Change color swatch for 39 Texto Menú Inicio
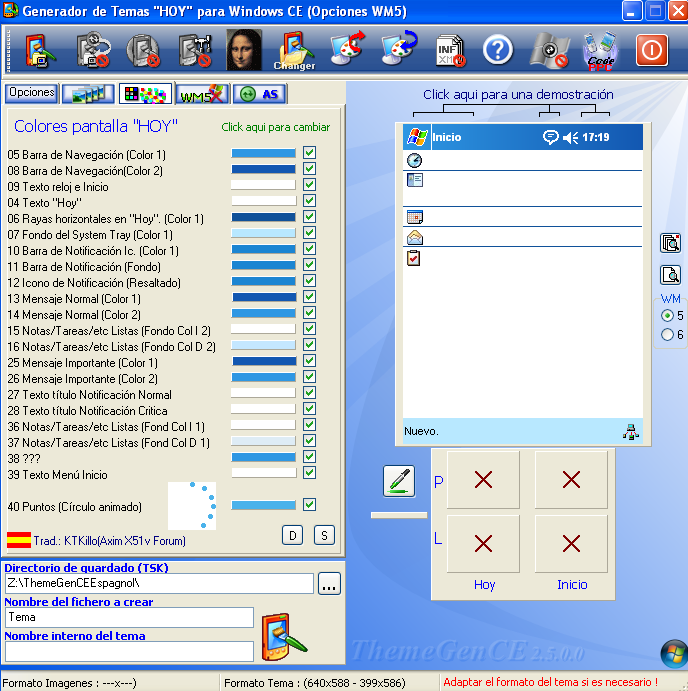Screen dimensions: 688x691 [x=264, y=473]
